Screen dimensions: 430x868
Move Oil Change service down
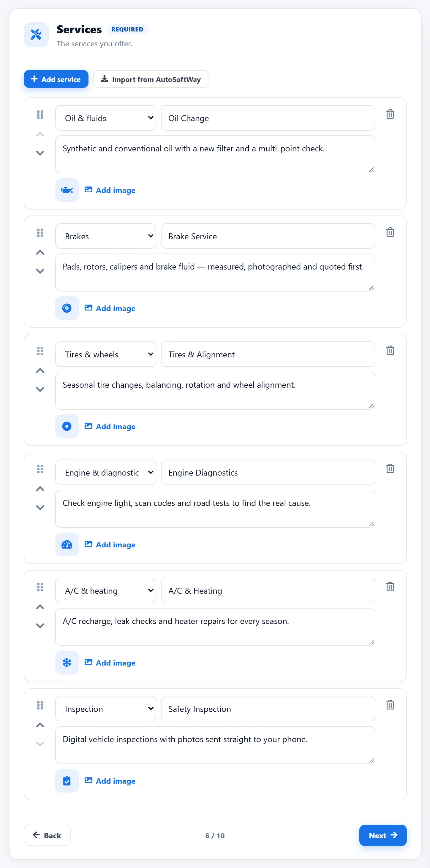(x=40, y=153)
